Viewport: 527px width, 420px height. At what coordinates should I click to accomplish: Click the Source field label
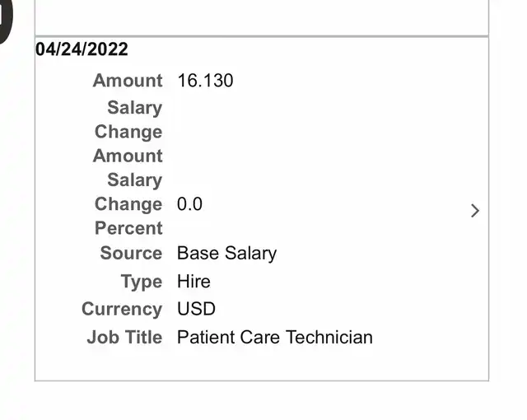point(131,253)
